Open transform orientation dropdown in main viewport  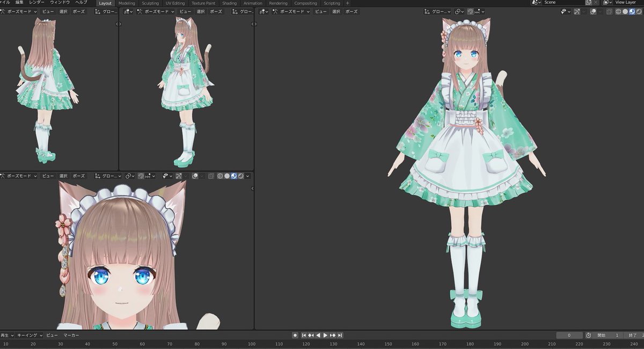pyautogui.click(x=437, y=11)
